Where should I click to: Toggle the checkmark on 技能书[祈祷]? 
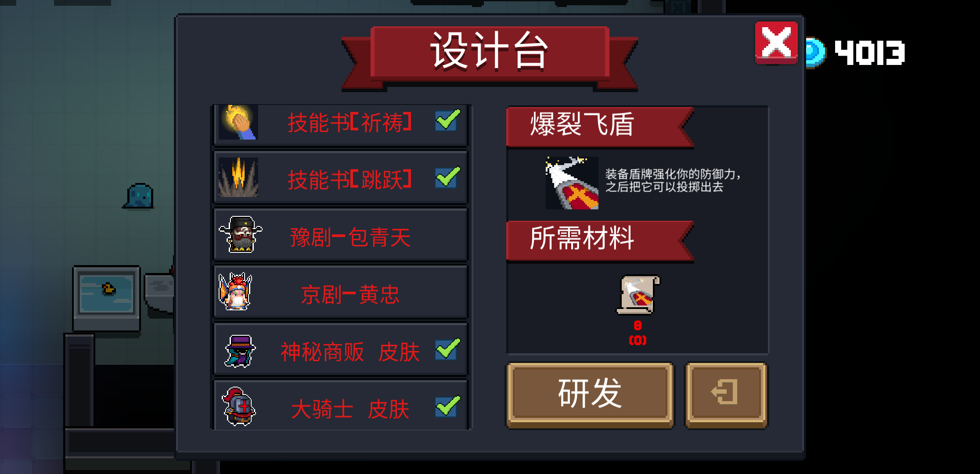pos(447,120)
